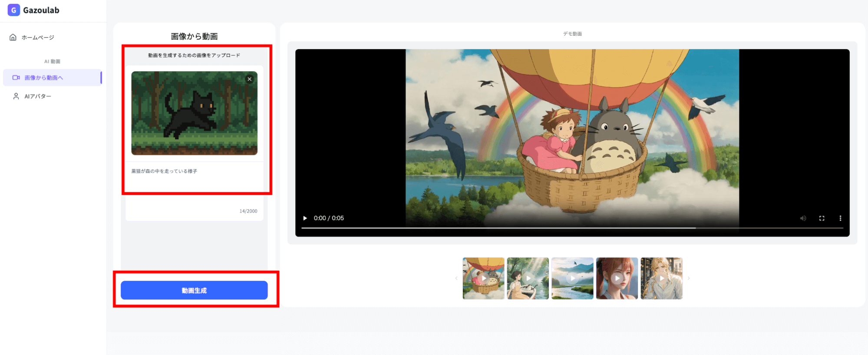Open the video more options menu
868x355 pixels.
click(840, 218)
